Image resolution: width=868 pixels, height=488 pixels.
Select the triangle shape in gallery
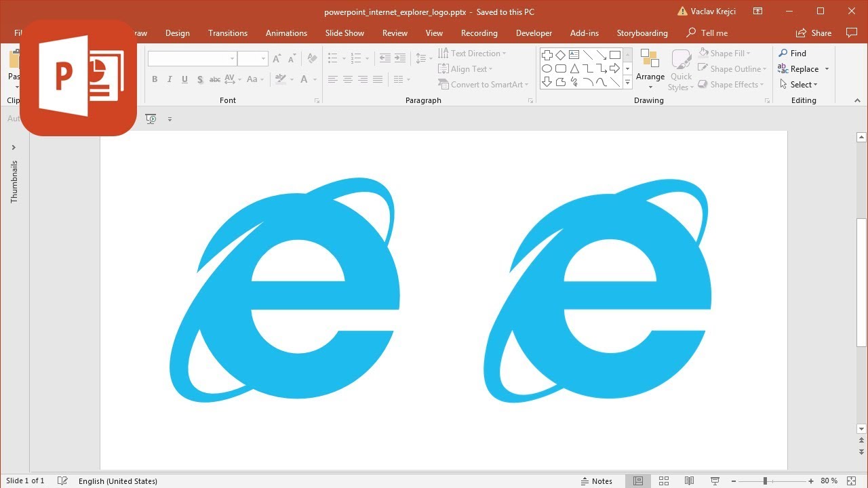tap(574, 68)
